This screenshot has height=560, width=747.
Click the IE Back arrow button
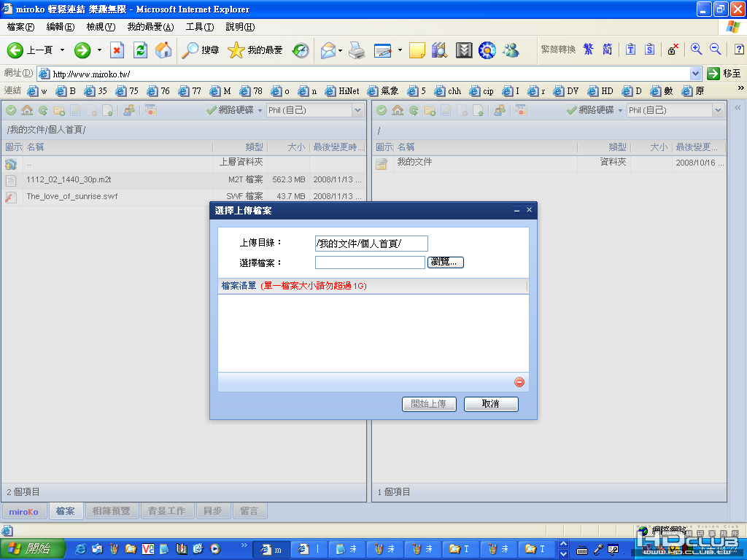15,50
